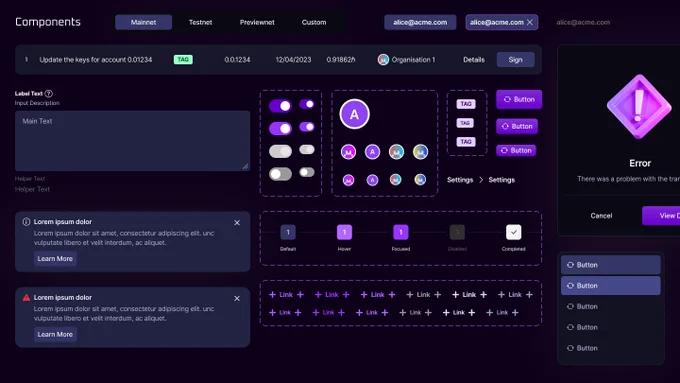This screenshot has height=383, width=680.
Task: Click the last Settings breadcrumb item
Action: click(x=502, y=180)
